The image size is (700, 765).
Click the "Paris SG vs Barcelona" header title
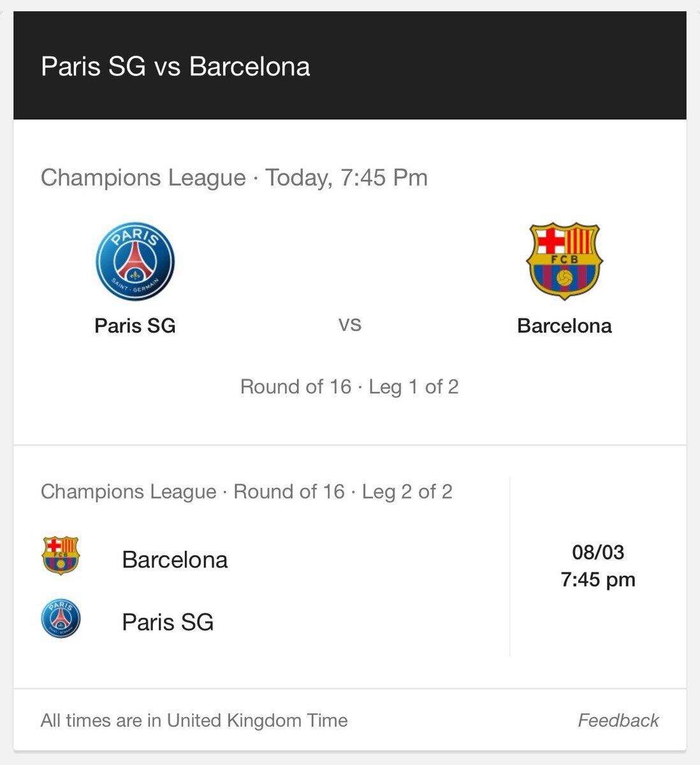[x=175, y=66]
